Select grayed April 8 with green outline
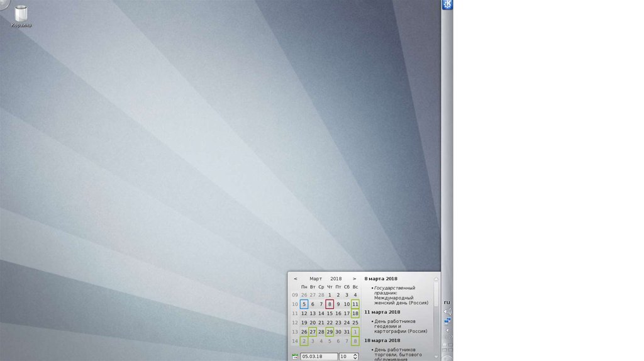 click(355, 341)
